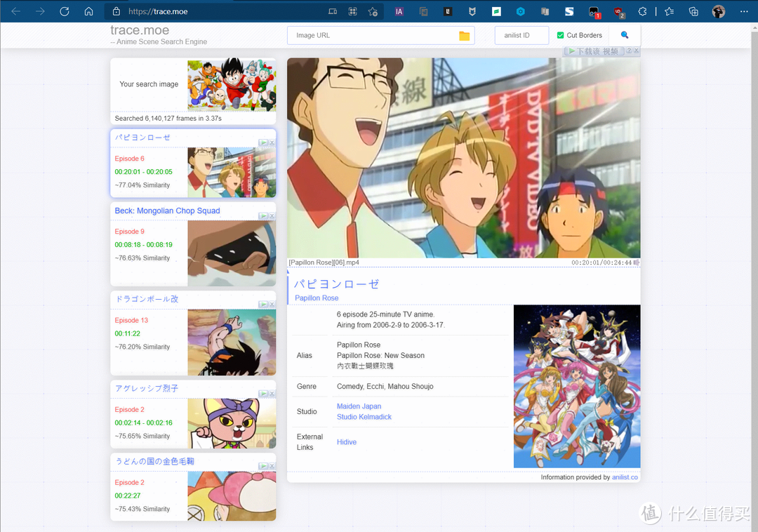758x532 pixels.
Task: Click the user profile avatar icon
Action: point(719,12)
